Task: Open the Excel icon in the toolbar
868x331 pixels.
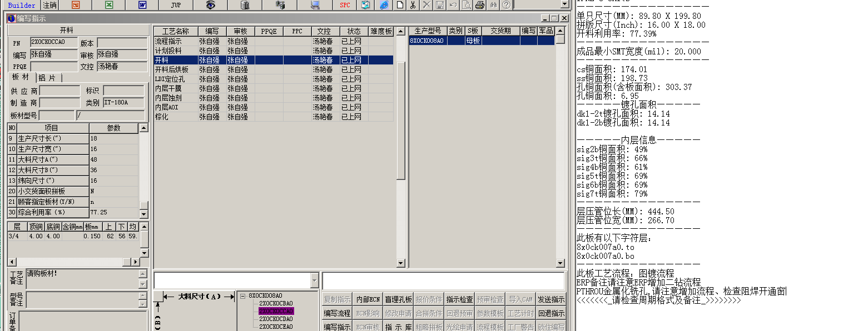Action: (x=110, y=5)
